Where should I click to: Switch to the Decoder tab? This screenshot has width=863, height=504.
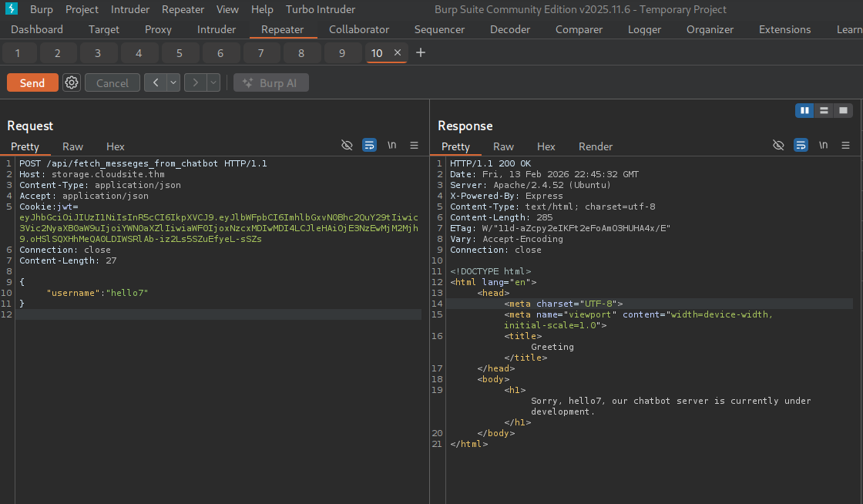pyautogui.click(x=510, y=29)
